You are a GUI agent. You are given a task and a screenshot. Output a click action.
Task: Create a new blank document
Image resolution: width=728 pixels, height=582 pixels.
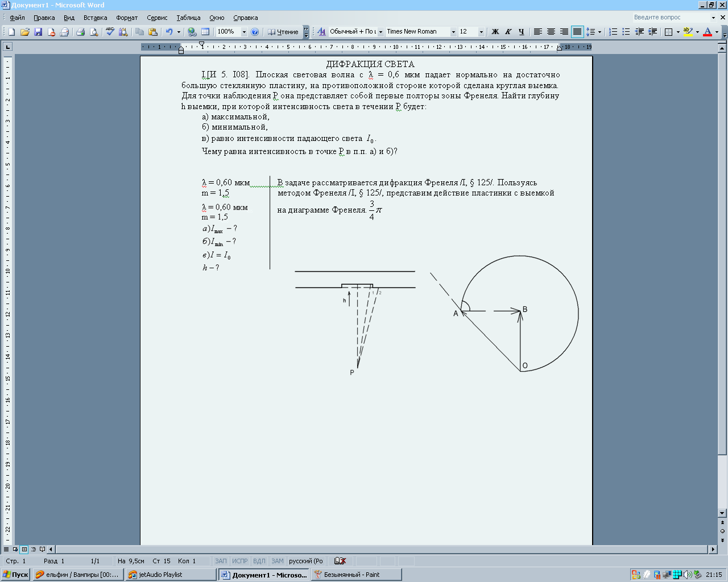pyautogui.click(x=11, y=32)
